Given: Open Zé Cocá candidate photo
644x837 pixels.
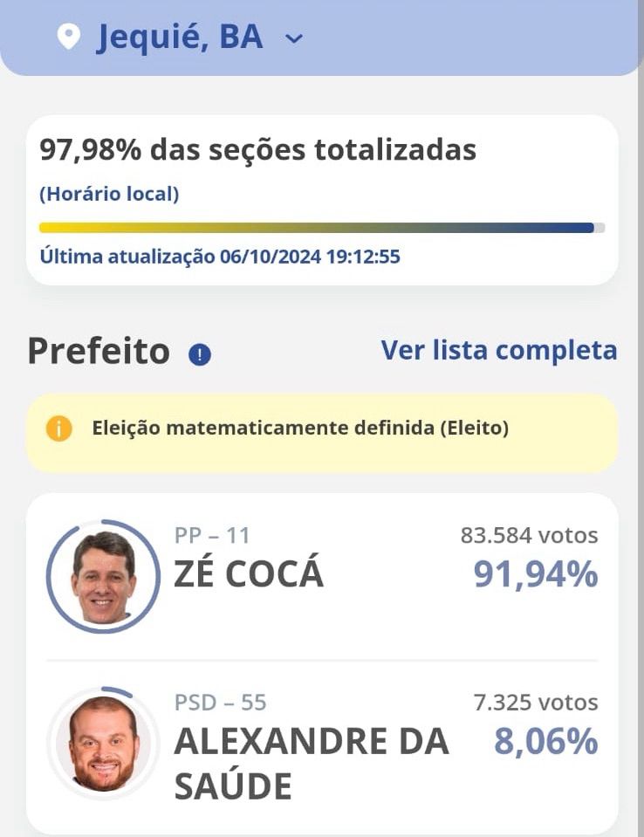Looking at the screenshot, I should click(103, 577).
